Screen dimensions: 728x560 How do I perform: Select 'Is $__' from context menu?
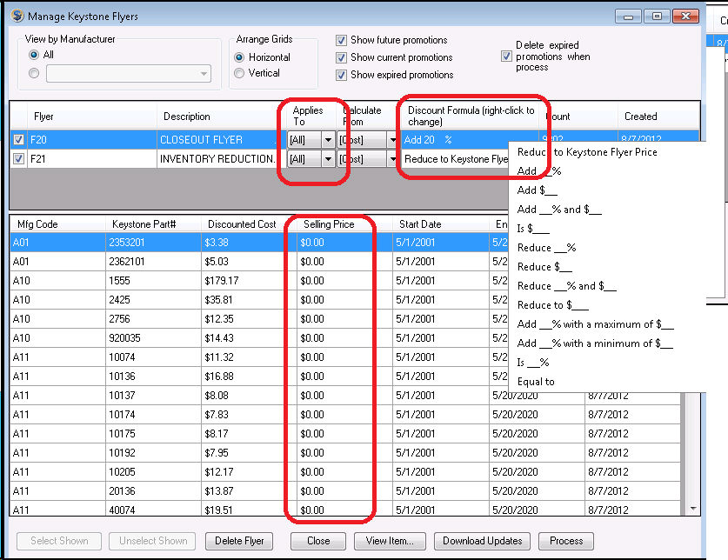coord(533,229)
